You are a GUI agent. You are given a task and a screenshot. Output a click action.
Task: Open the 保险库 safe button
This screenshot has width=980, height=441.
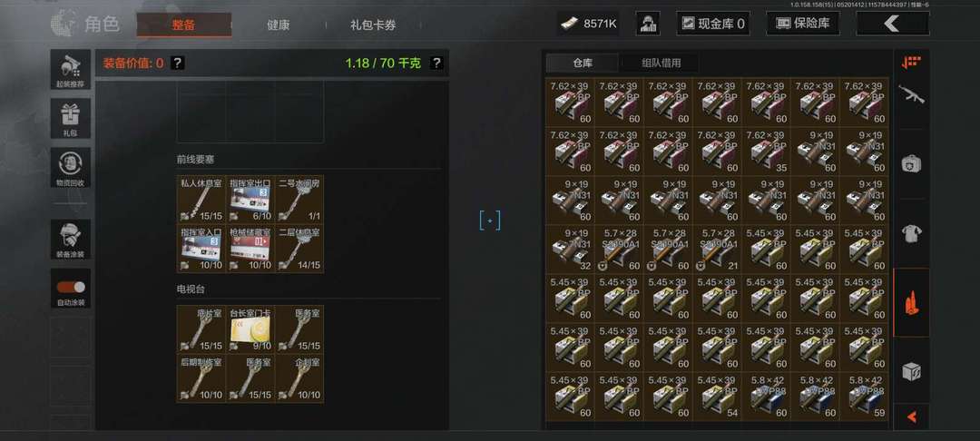[803, 24]
